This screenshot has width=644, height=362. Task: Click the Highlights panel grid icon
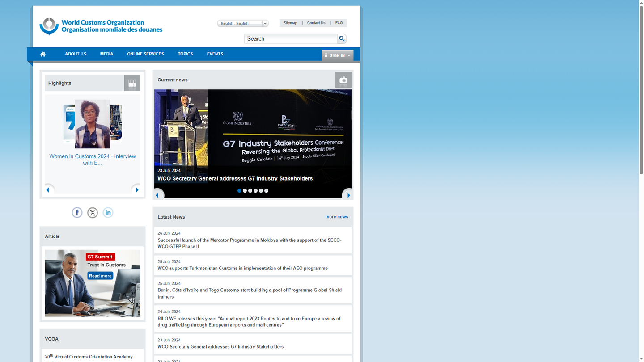click(x=132, y=83)
